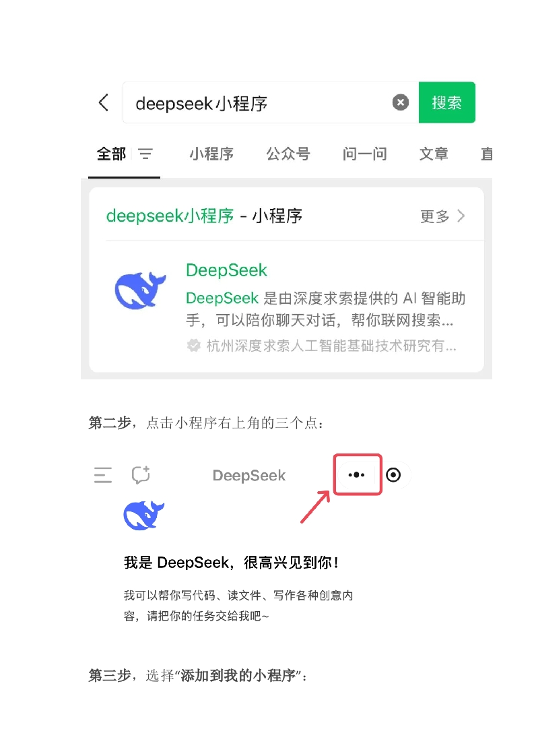The width and height of the screenshot is (534, 756).
Task: Click the DeepSeek whale avatar in chat
Action: (x=143, y=515)
